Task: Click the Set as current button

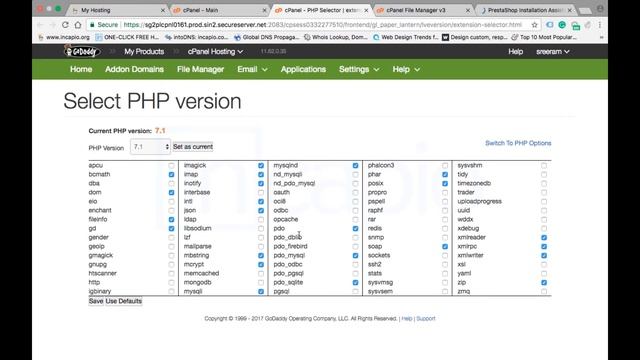Action: click(x=193, y=147)
